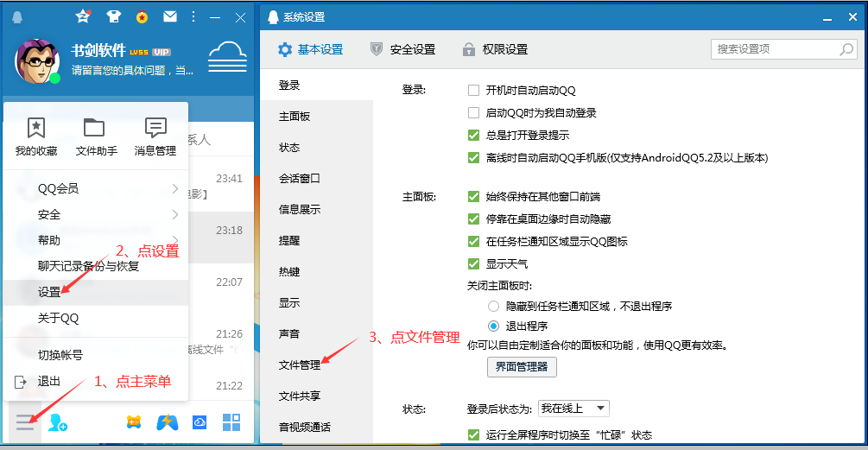Open the skin shirt icon
The width and height of the screenshot is (868, 450).
[113, 16]
